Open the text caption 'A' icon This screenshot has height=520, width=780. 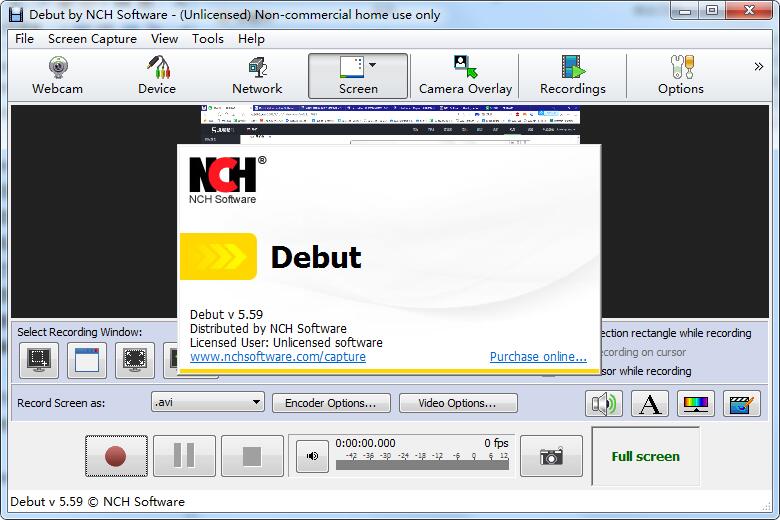pos(650,404)
